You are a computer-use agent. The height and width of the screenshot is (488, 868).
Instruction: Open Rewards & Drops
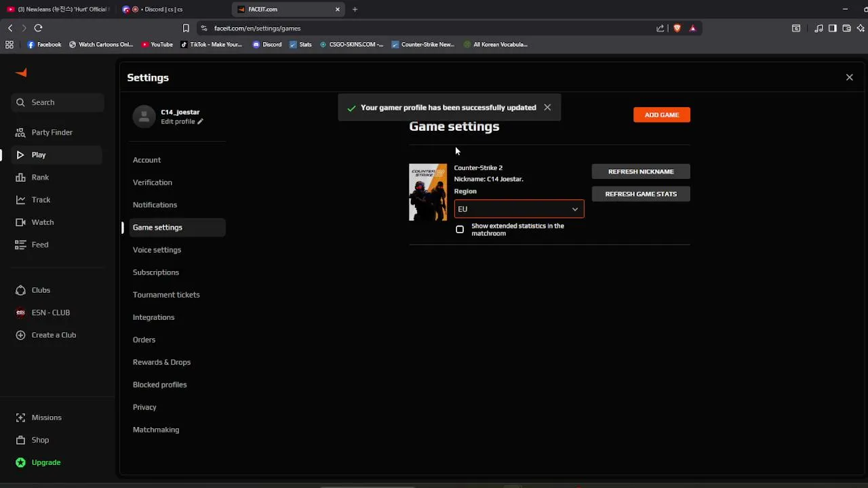click(161, 362)
